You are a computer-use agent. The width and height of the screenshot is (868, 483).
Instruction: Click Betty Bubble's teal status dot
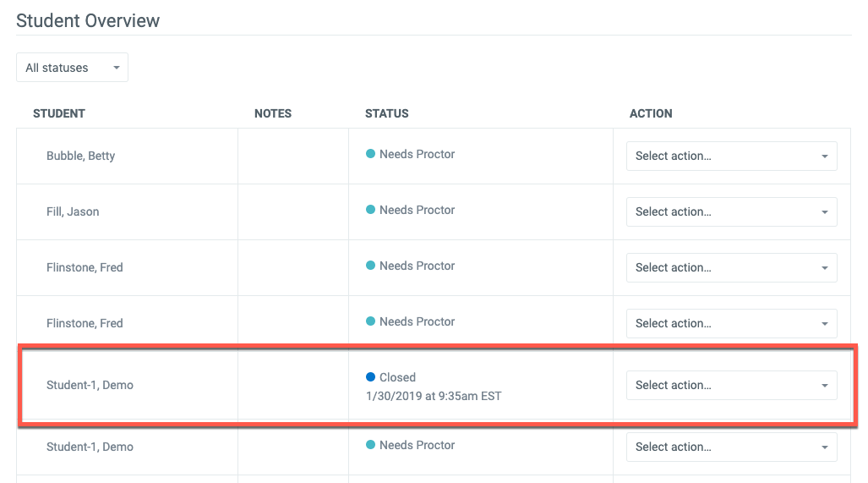tap(371, 154)
